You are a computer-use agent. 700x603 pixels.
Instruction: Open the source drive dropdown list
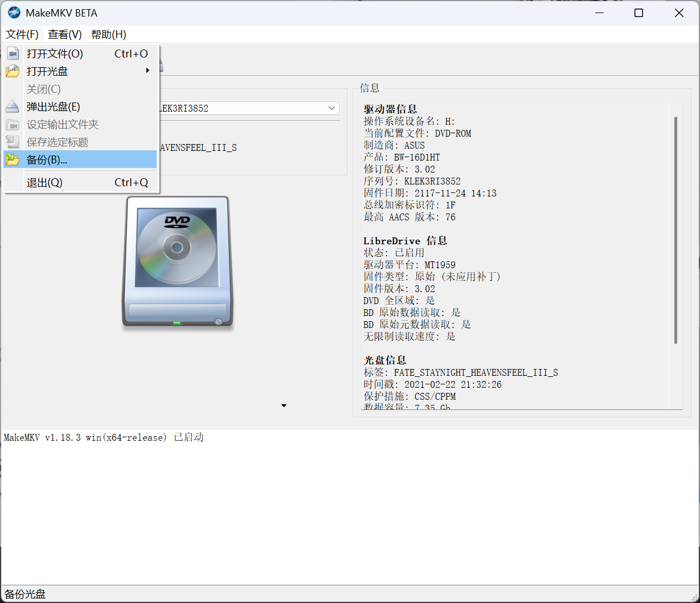331,108
